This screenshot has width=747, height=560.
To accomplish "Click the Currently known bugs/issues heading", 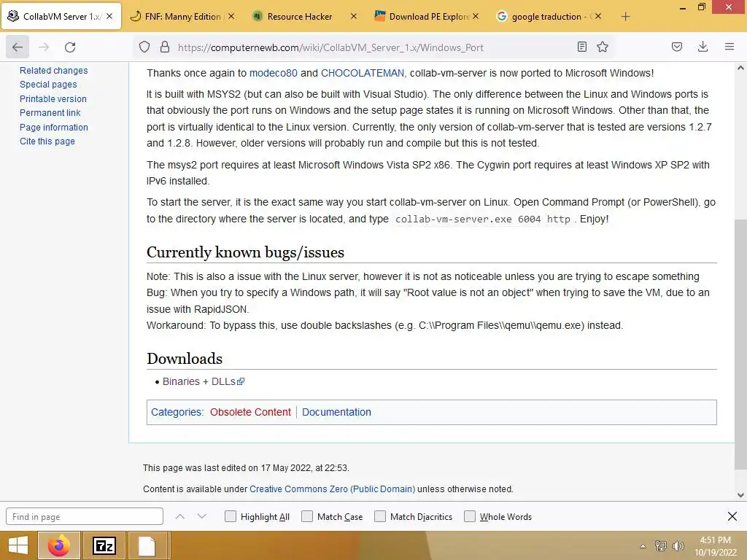I will [245, 252].
